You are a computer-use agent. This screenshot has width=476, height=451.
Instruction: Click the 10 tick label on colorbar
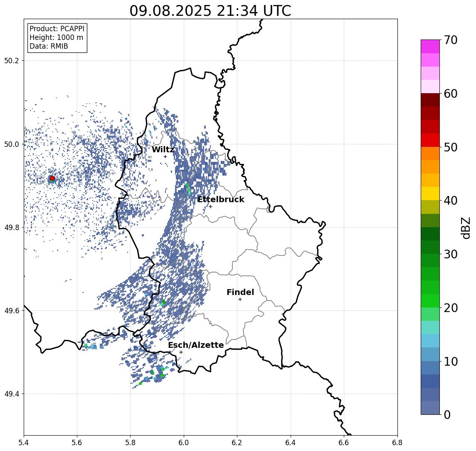coord(451,361)
